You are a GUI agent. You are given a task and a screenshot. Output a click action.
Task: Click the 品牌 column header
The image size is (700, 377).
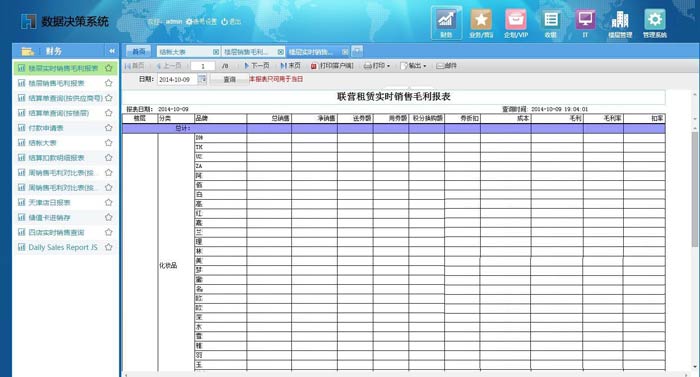(221, 118)
